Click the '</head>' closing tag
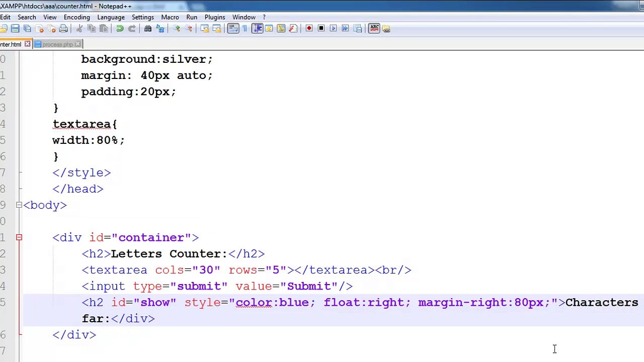The image size is (644, 362). (x=78, y=189)
